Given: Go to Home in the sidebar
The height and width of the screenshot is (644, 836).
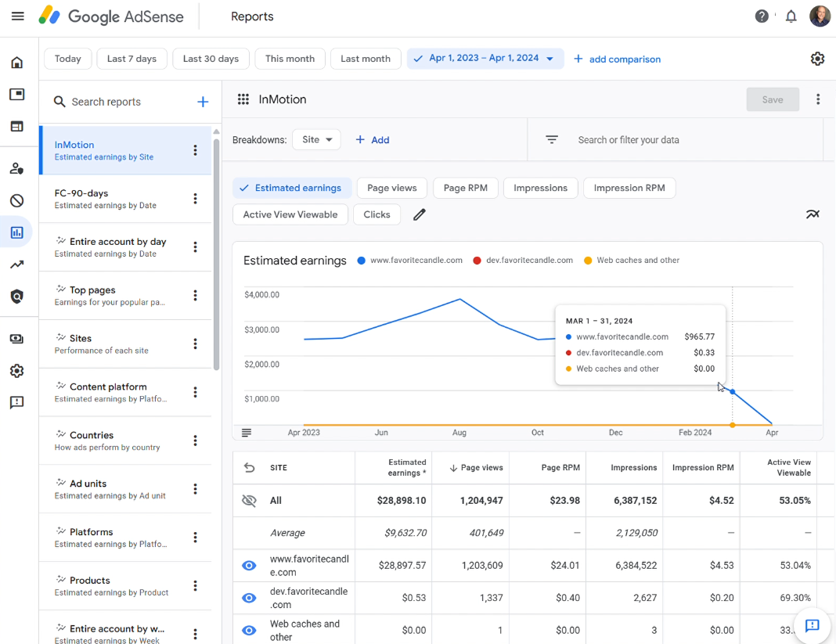Looking at the screenshot, I should [x=17, y=63].
